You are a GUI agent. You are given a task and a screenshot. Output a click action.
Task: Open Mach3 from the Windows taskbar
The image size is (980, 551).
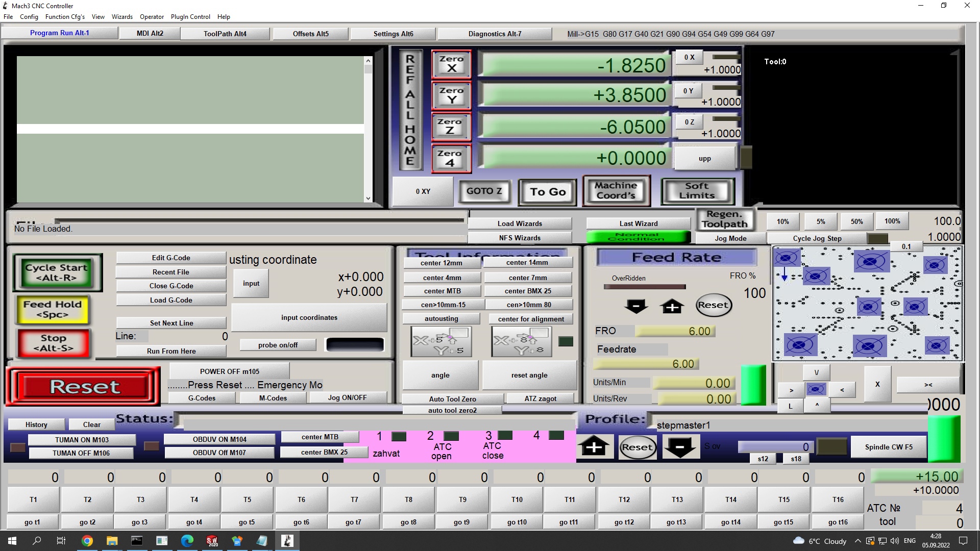pos(287,541)
